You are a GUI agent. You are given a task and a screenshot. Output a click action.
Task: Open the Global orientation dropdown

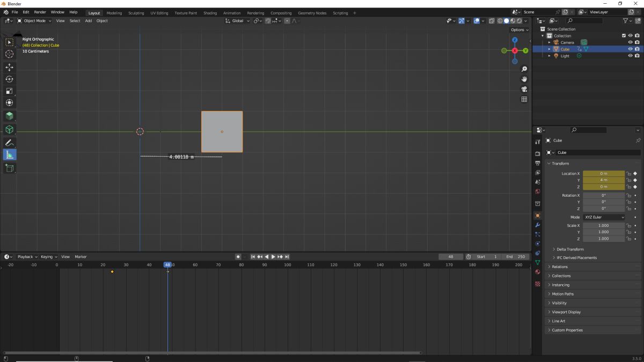click(x=237, y=21)
